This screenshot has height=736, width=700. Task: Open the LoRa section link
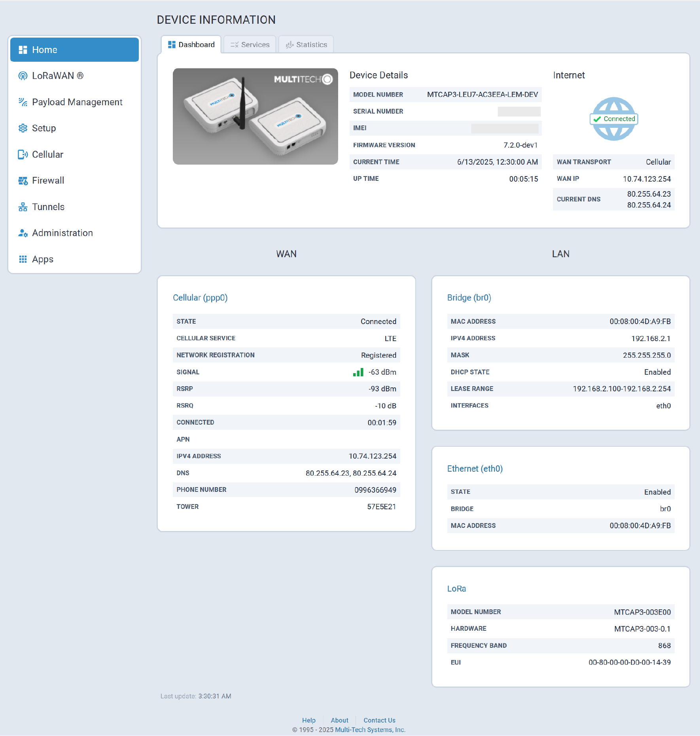tap(456, 589)
